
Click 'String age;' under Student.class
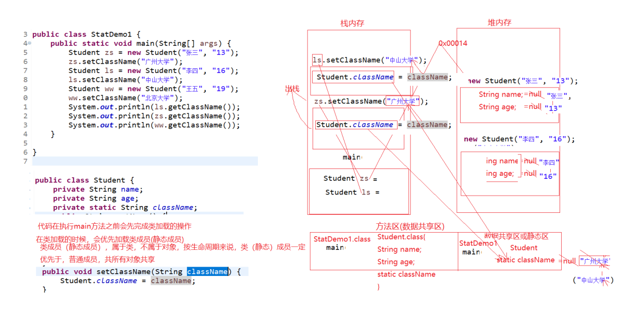coord(396,262)
